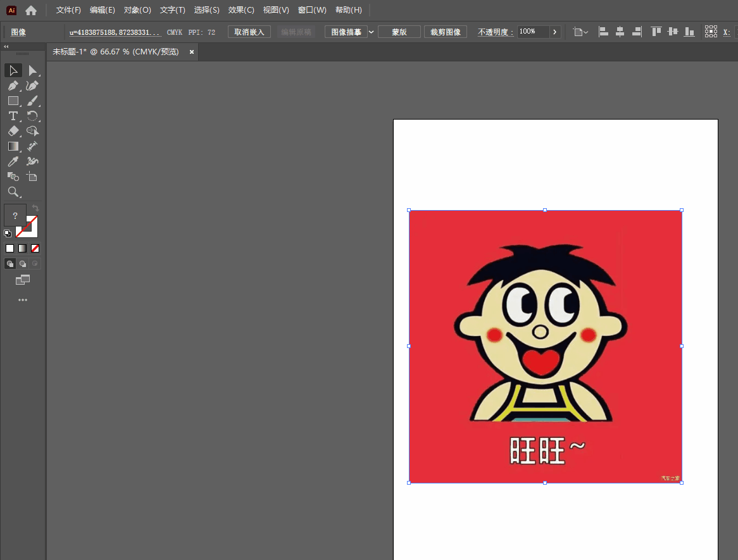
Task: Click the Fill color swatch with question mark
Action: pos(15,216)
